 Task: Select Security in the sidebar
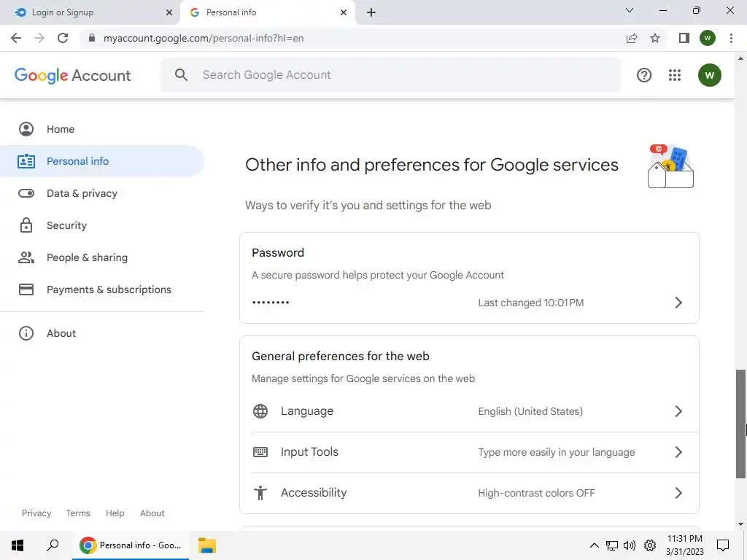(66, 225)
